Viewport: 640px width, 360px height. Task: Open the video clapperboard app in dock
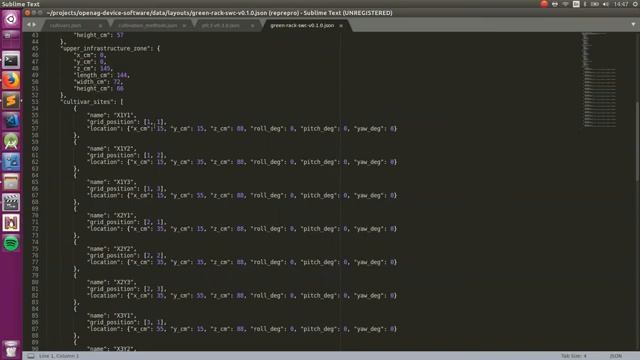(11, 202)
